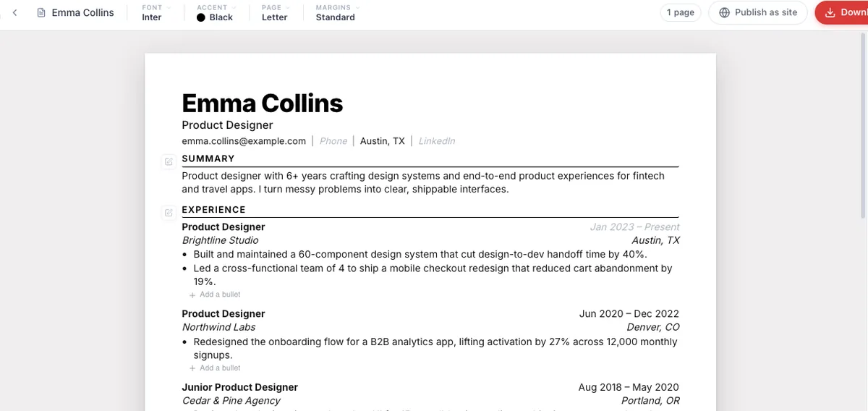The image size is (868, 411).
Task: Open the Margins dropdown showing Standard
Action: 336,12
